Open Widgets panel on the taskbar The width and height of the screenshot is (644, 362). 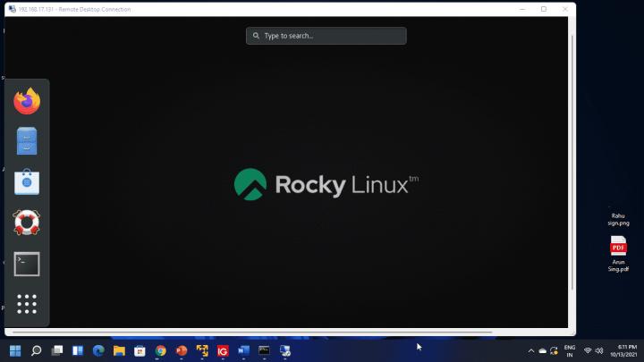pyautogui.click(x=78, y=350)
